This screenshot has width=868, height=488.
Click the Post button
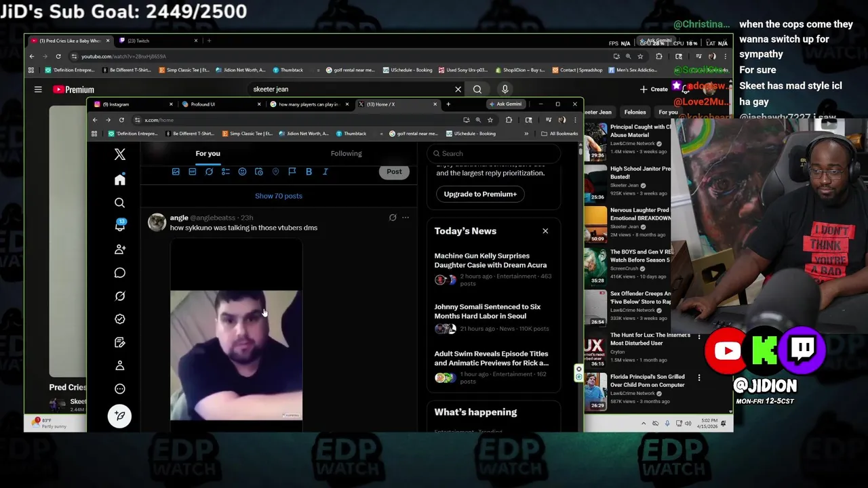[x=394, y=171]
